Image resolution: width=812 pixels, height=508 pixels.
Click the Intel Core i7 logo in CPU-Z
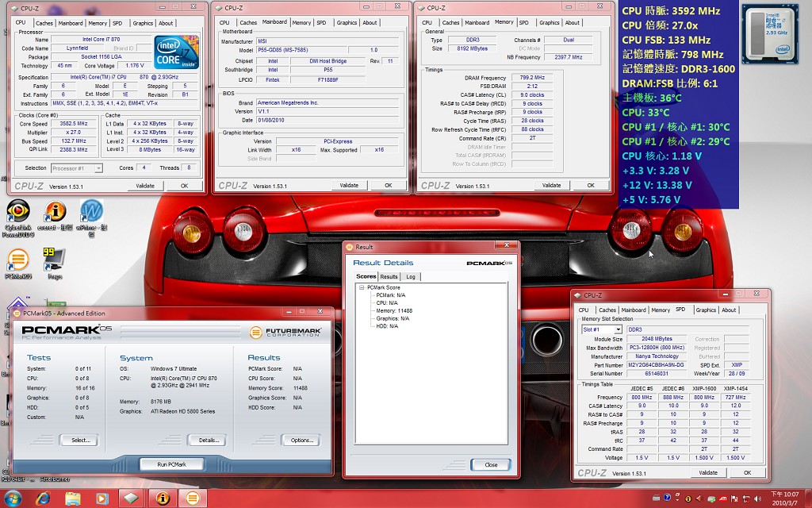click(x=176, y=52)
